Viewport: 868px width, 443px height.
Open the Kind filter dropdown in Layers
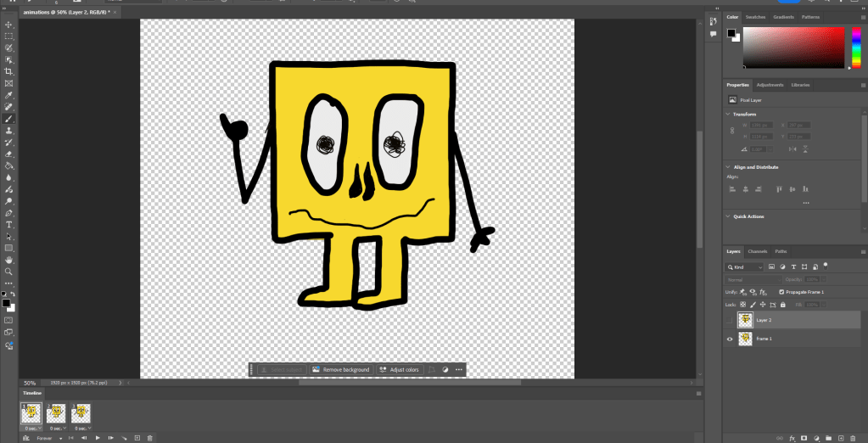click(x=745, y=266)
